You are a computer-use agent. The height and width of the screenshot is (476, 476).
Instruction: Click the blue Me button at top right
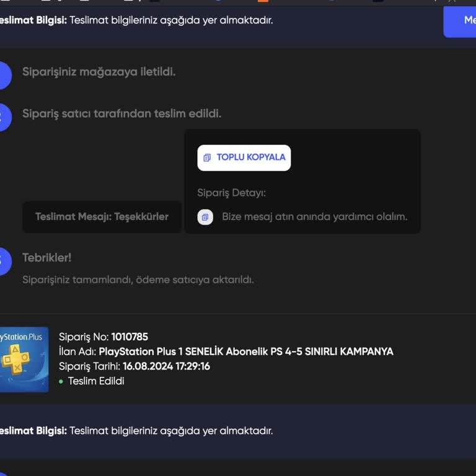460,21
